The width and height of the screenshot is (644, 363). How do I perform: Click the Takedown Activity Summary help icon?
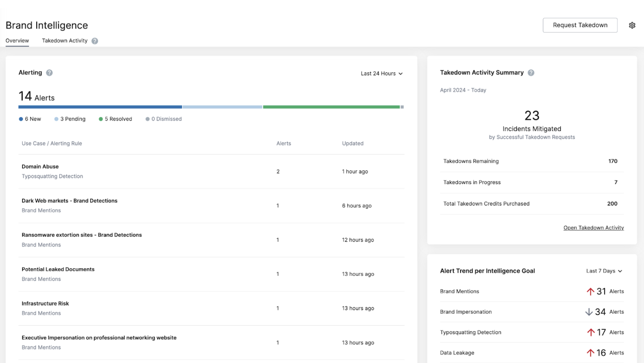(x=531, y=72)
